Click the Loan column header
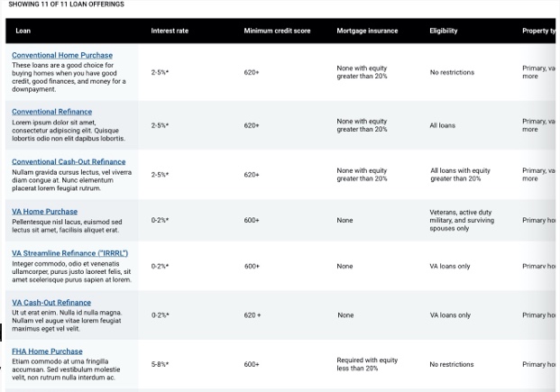Image resolution: width=560 pixels, height=392 pixels. point(23,31)
